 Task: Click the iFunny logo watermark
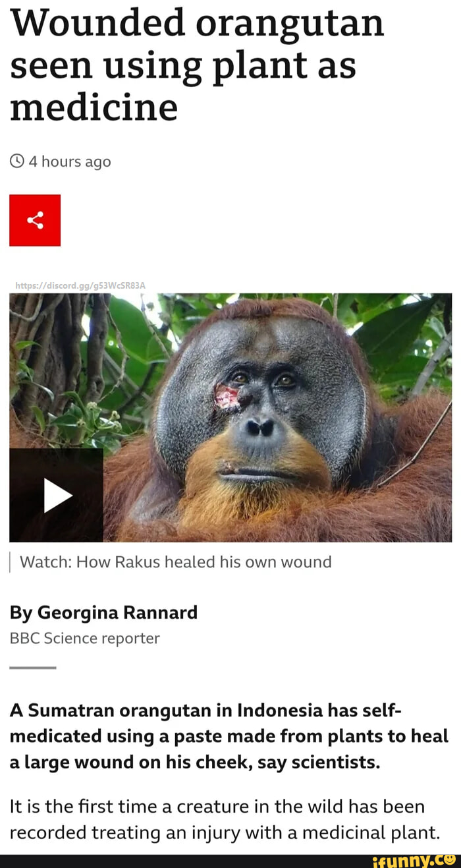point(414,860)
